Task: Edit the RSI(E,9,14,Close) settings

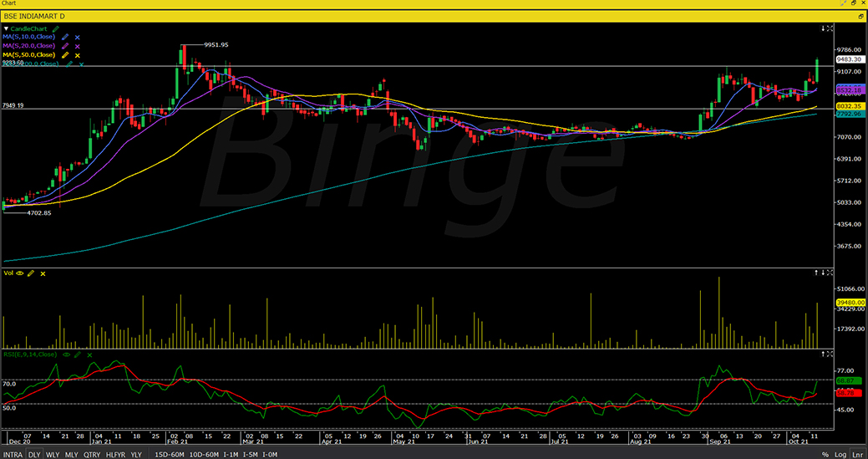Action: 77,354
